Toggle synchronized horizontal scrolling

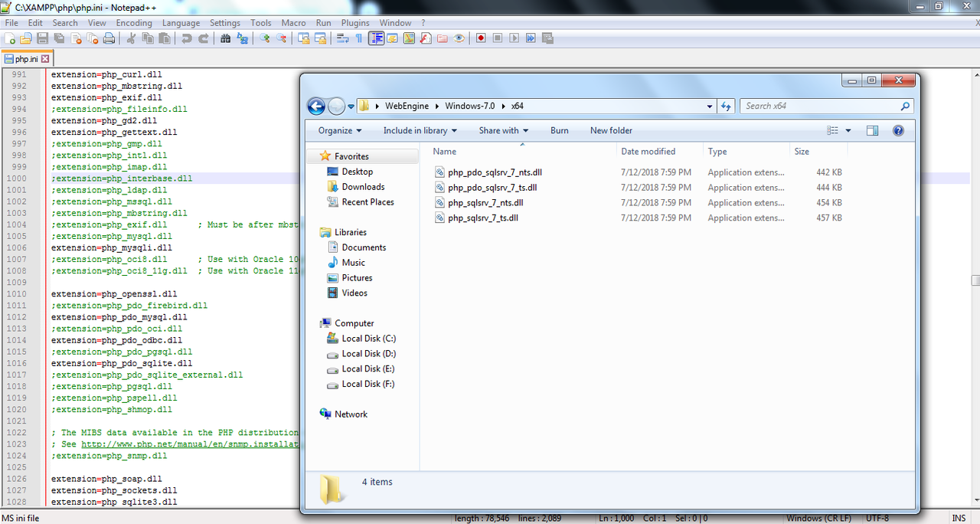click(320, 38)
